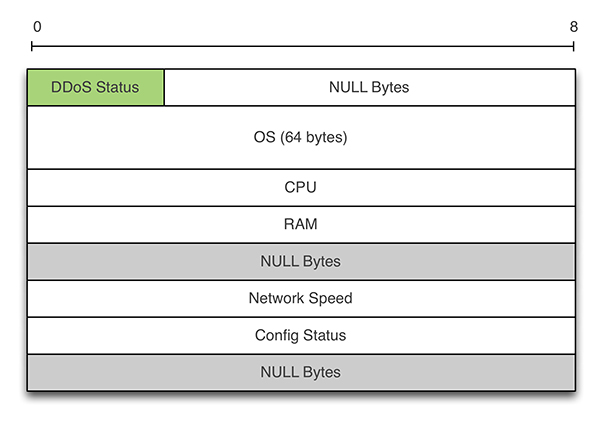Click the 'Network Speed' text

(300, 298)
